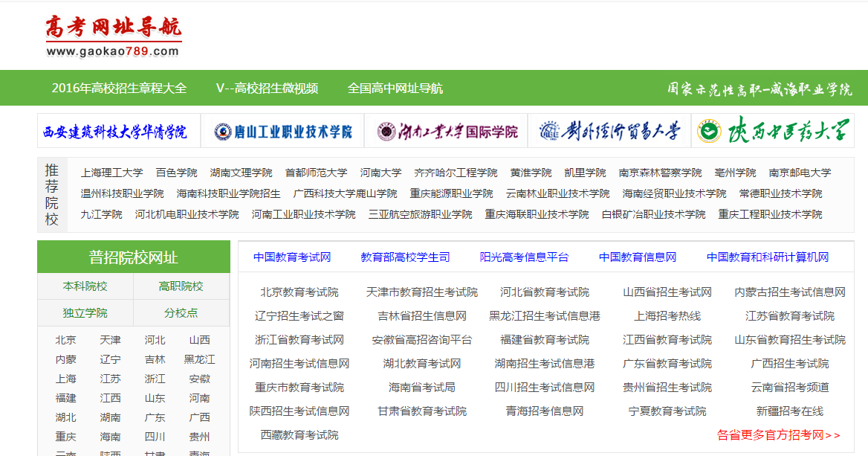The image size is (868, 456).
Task: Click 各省更多官方招考网>> link
Action: 778,435
